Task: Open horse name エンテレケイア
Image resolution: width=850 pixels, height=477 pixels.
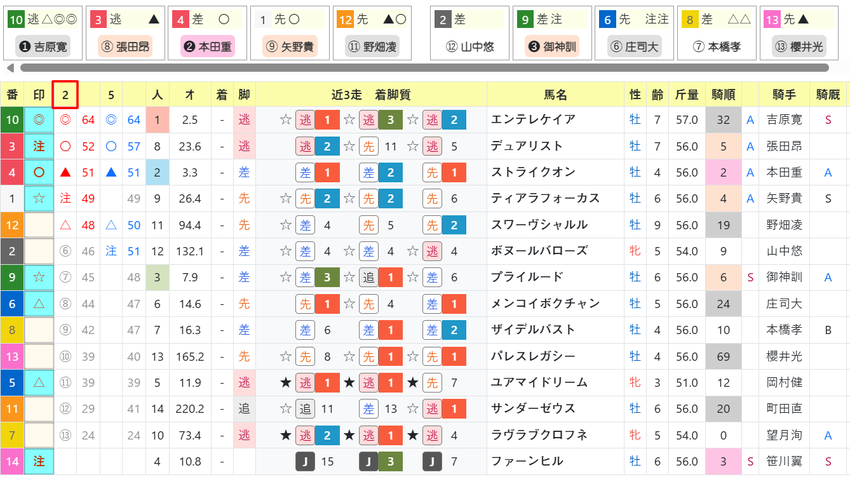Action: [x=533, y=119]
